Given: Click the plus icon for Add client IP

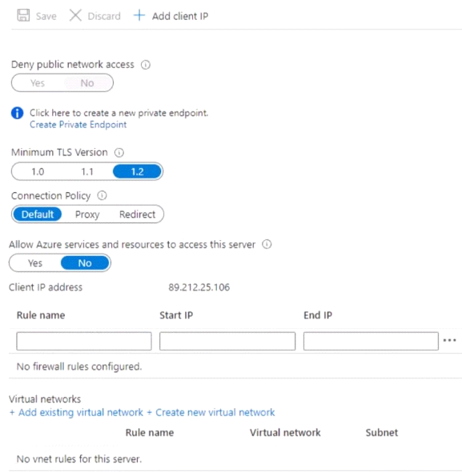Looking at the screenshot, I should click(x=139, y=15).
